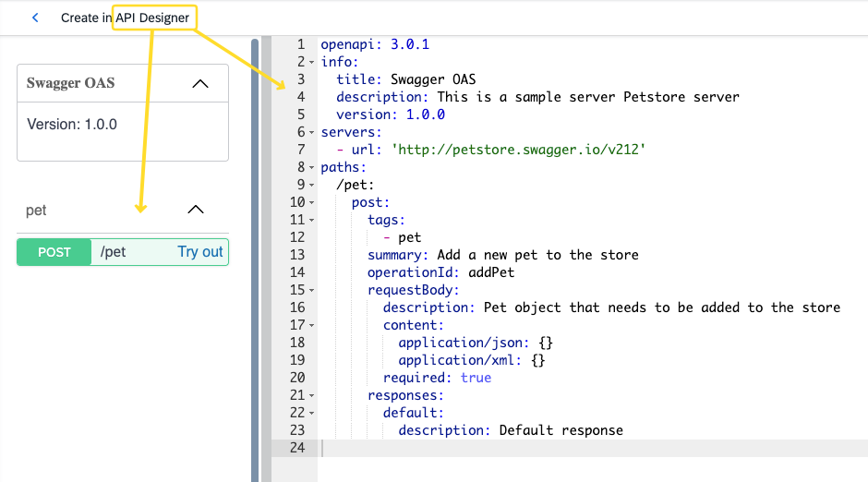This screenshot has height=482, width=868.
Task: Click the description: This is a sample line
Action: 537,97
